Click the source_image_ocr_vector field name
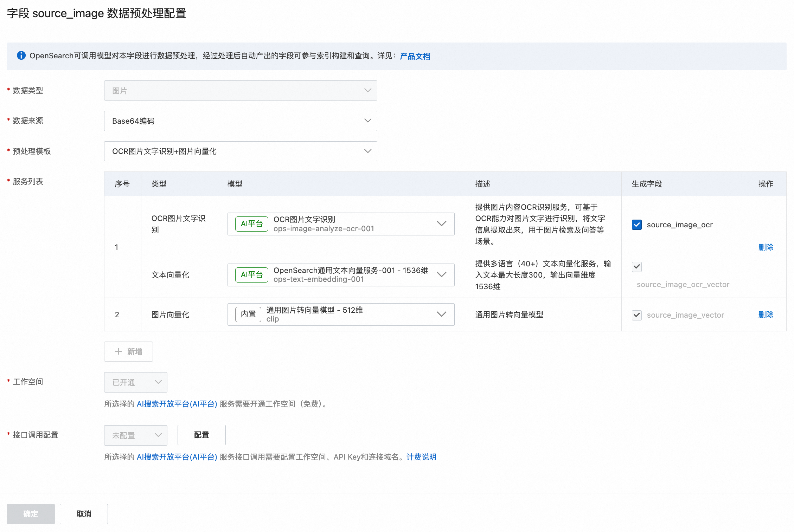 coord(683,285)
